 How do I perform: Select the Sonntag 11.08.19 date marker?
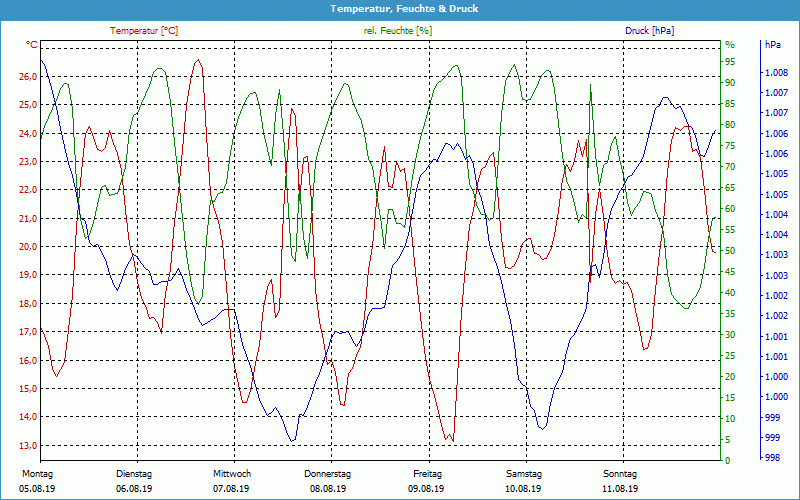(620, 481)
